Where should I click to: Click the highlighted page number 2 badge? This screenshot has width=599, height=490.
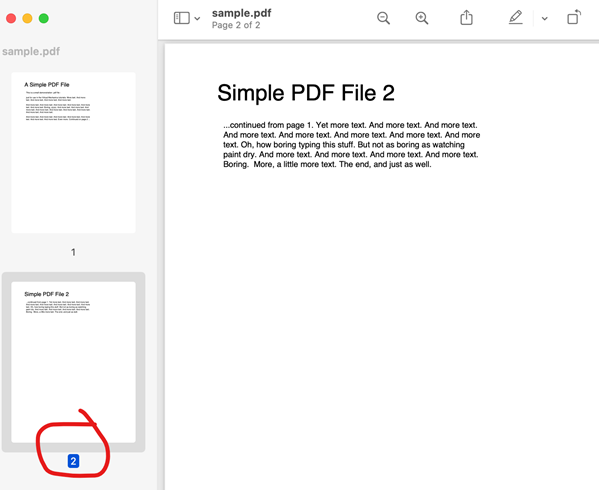[73, 461]
